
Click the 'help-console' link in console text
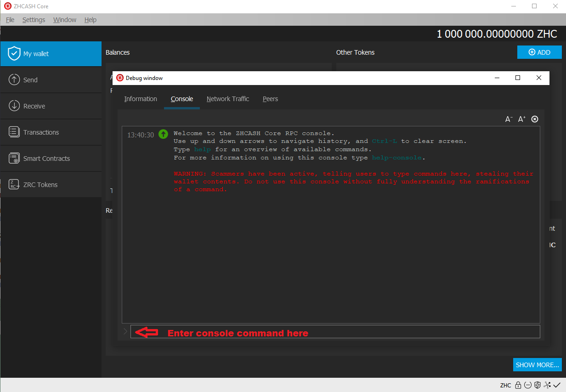click(396, 158)
